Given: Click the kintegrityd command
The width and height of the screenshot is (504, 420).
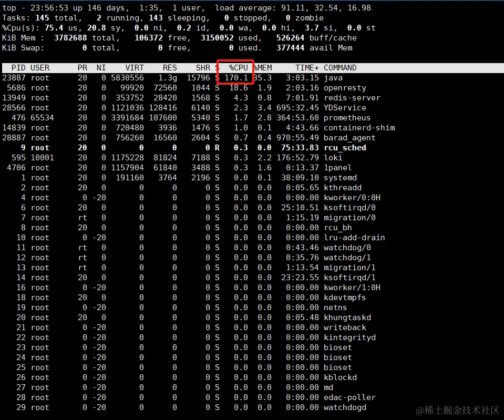Looking at the screenshot, I should [x=349, y=337].
